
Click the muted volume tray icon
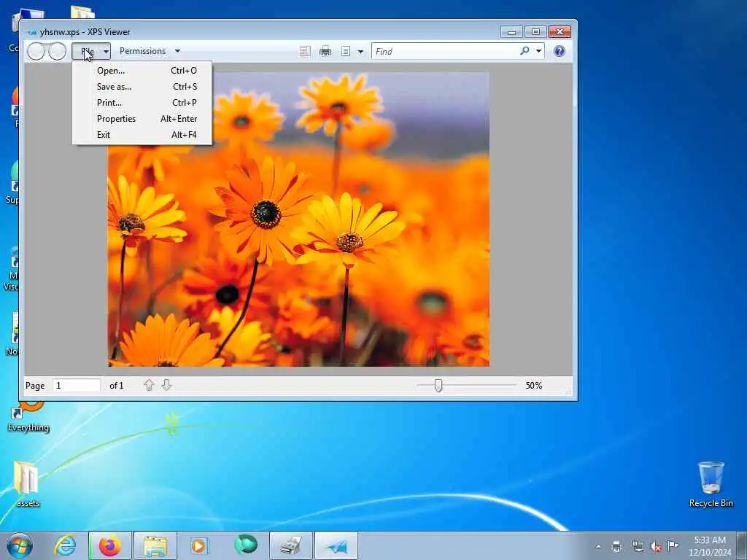pos(656,546)
